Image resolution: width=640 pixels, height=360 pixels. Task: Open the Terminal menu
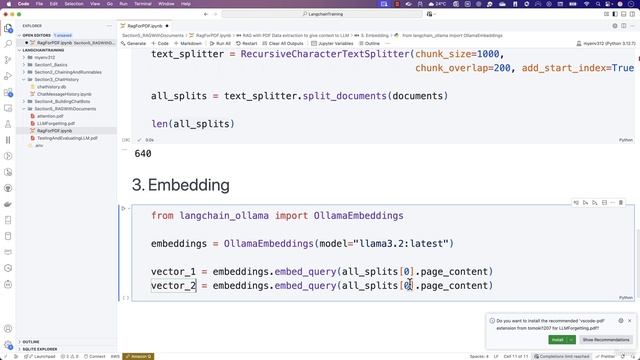pos(143,4)
